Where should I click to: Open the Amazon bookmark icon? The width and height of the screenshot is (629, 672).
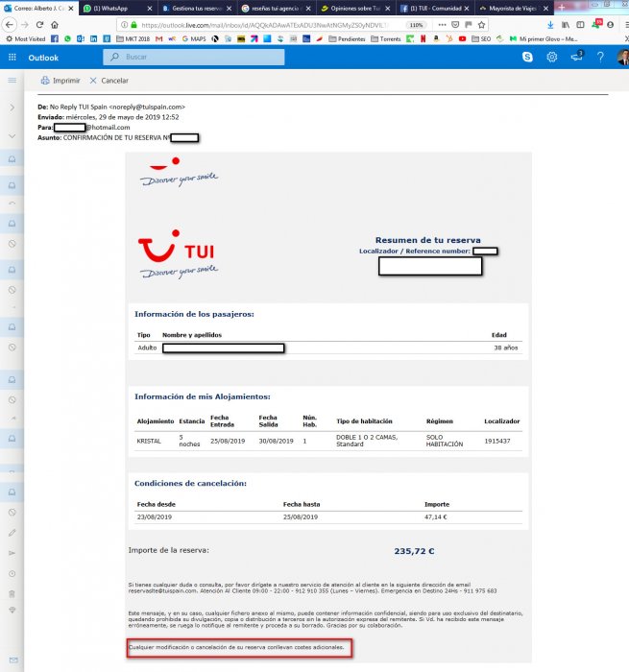pyautogui.click(x=436, y=39)
